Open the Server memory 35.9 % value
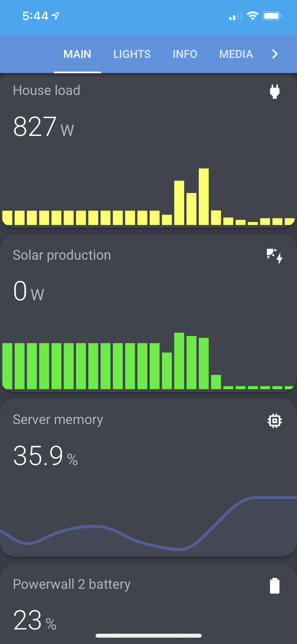Image resolution: width=297 pixels, height=644 pixels. 45,456
